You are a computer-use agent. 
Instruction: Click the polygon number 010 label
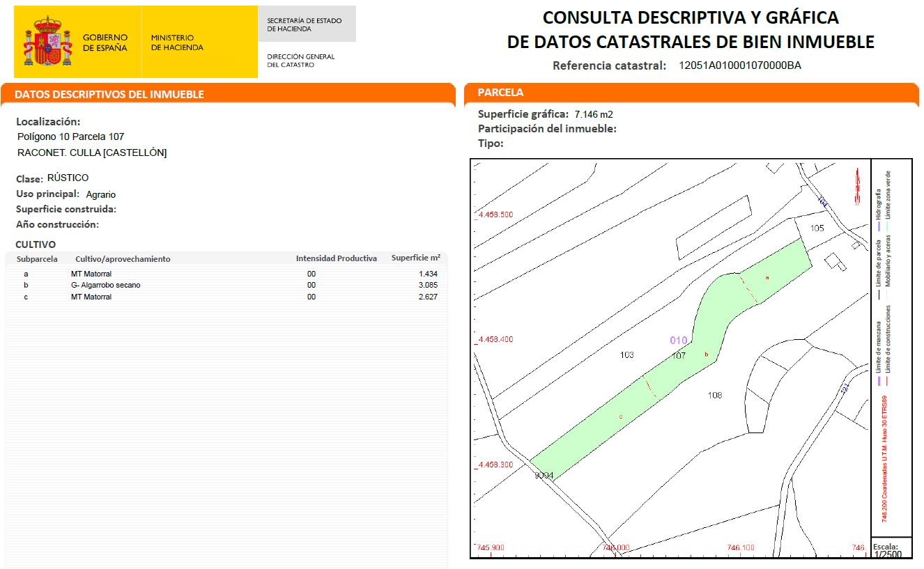pos(679,341)
